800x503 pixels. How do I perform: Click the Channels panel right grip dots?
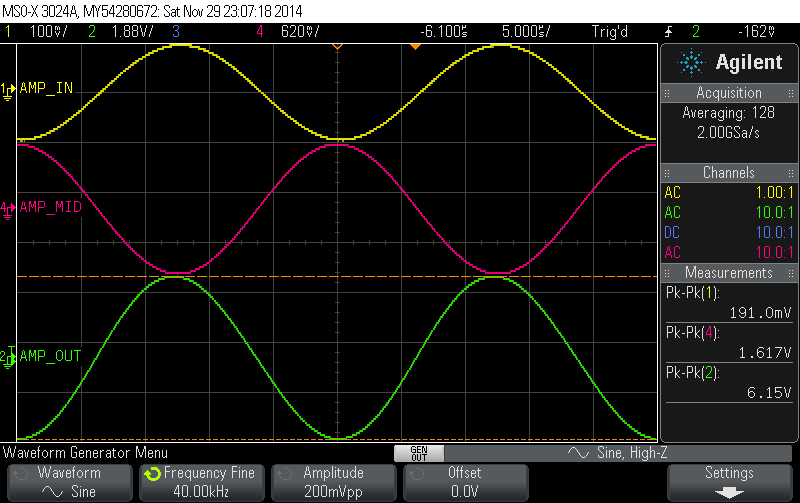point(791,173)
